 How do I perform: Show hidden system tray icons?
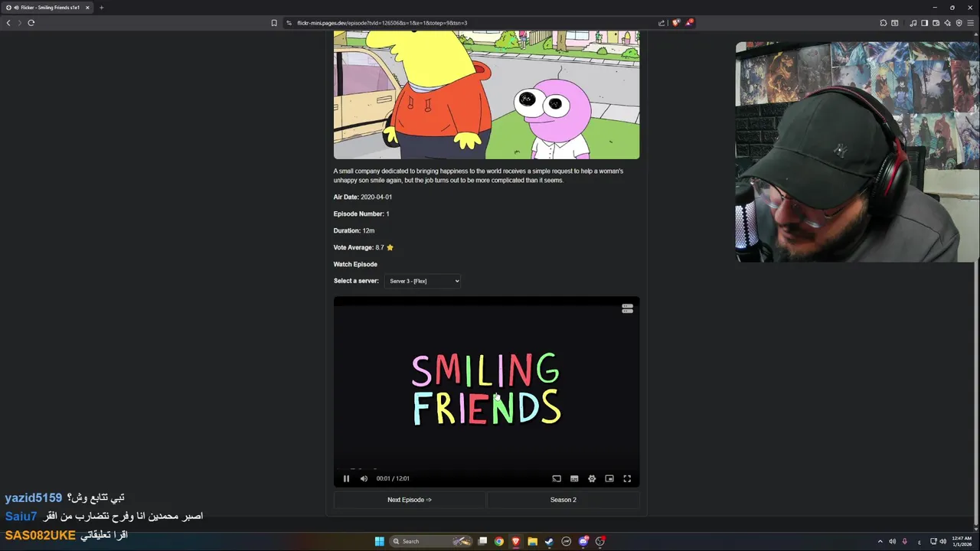880,541
